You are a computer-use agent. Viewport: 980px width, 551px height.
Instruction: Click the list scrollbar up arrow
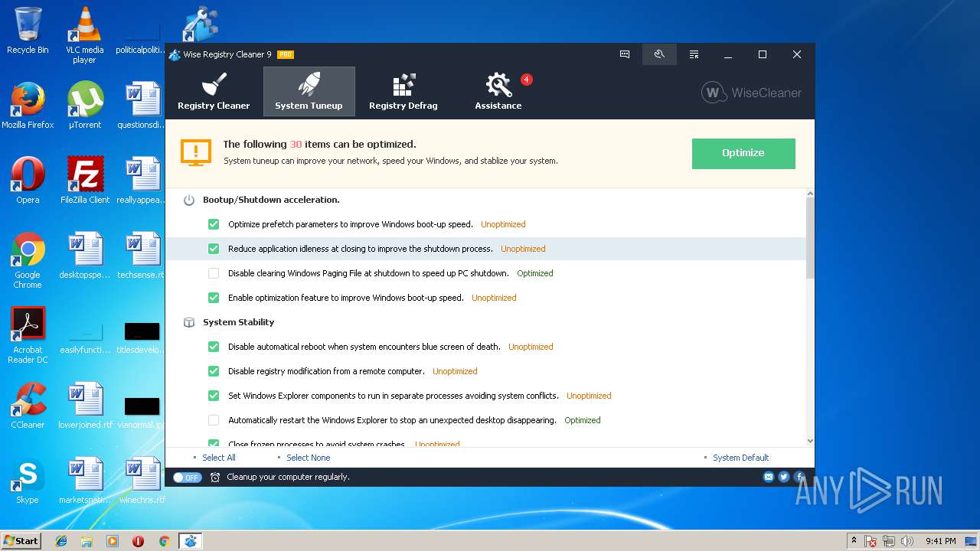[810, 194]
